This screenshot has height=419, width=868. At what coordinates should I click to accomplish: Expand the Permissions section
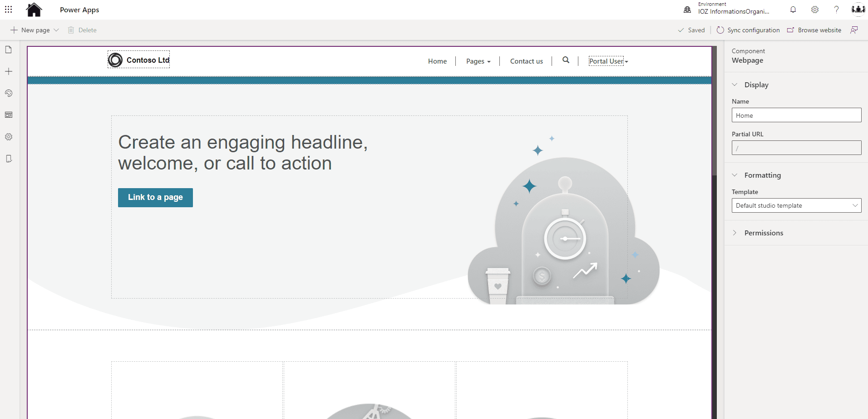pyautogui.click(x=764, y=233)
